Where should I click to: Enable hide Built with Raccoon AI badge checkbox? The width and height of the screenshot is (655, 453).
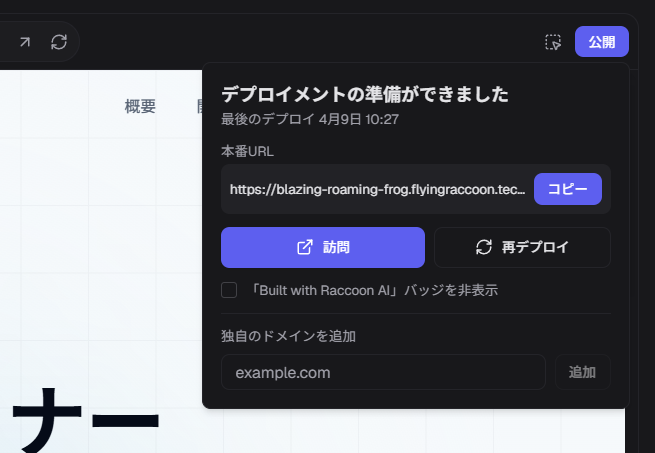[229, 290]
